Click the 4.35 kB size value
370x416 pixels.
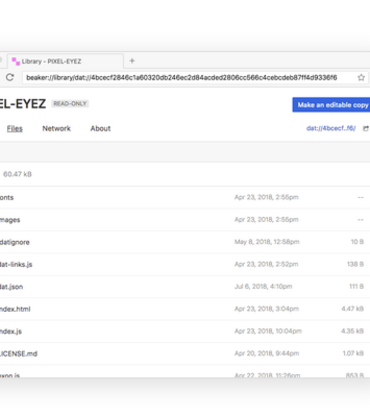tap(352, 331)
